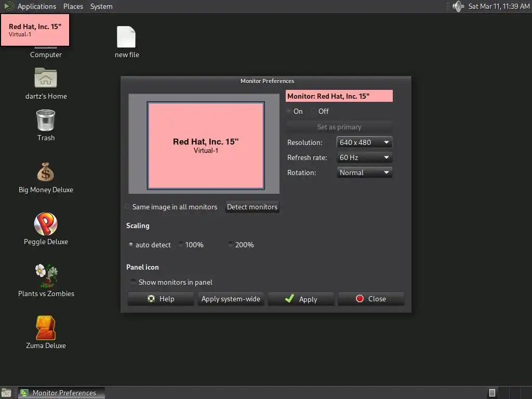Click the MATE logo beside Applications
Image resolution: width=532 pixels, height=399 pixels.
coord(8,6)
